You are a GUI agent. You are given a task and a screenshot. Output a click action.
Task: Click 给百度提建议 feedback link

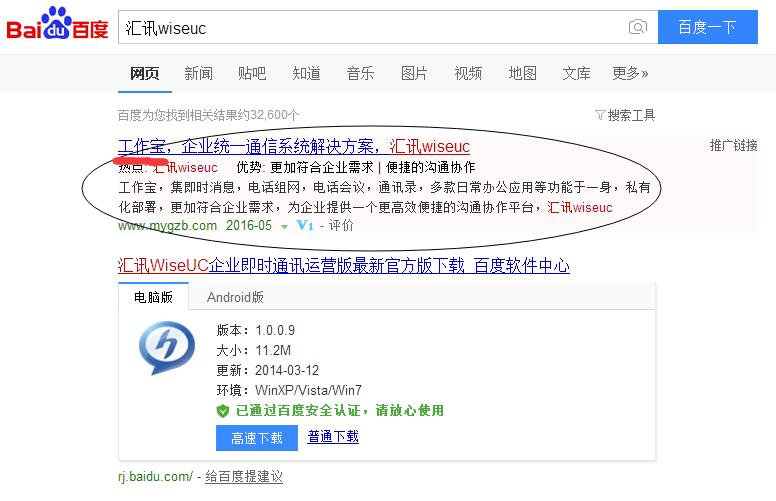244,477
